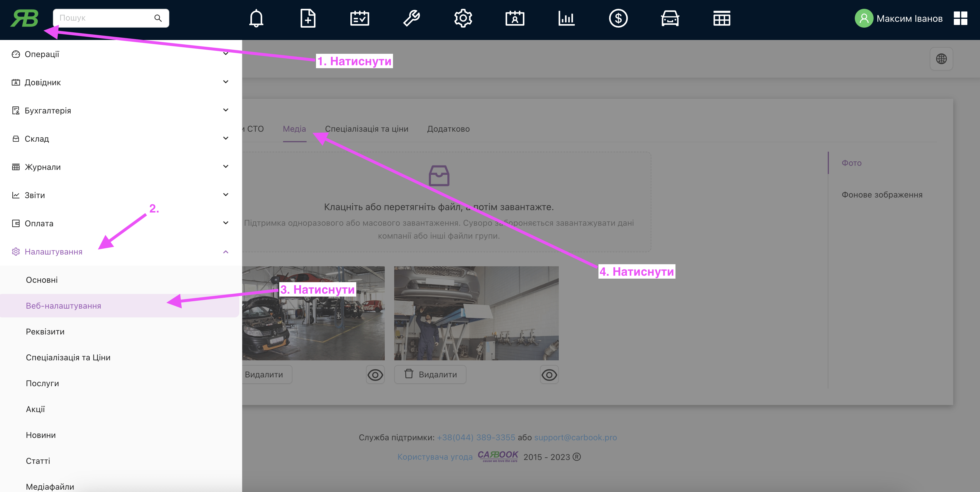Open the wrench repairs icon

[411, 18]
